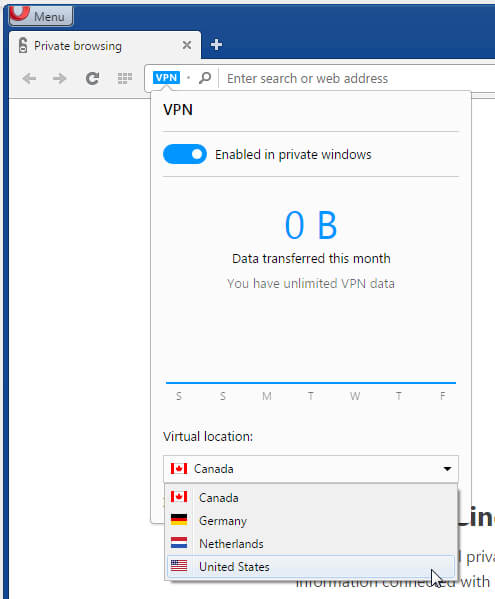The image size is (495, 599).
Task: Click the back navigation arrow
Action: click(29, 79)
